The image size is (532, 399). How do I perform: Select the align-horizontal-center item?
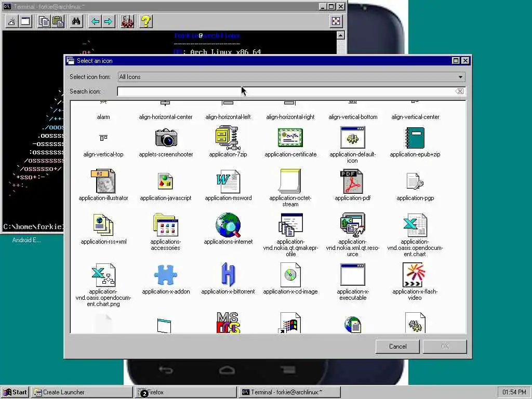click(166, 117)
